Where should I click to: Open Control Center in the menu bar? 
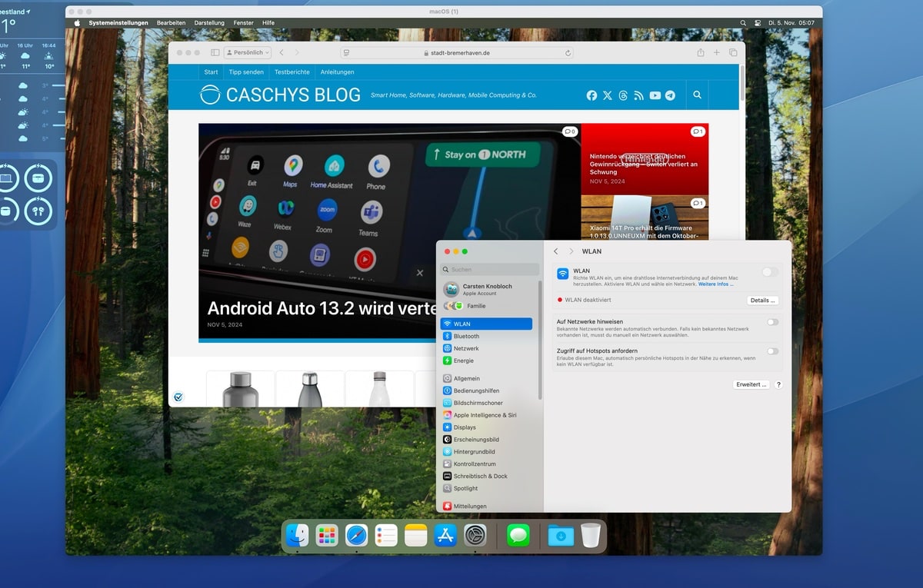pyautogui.click(x=758, y=23)
